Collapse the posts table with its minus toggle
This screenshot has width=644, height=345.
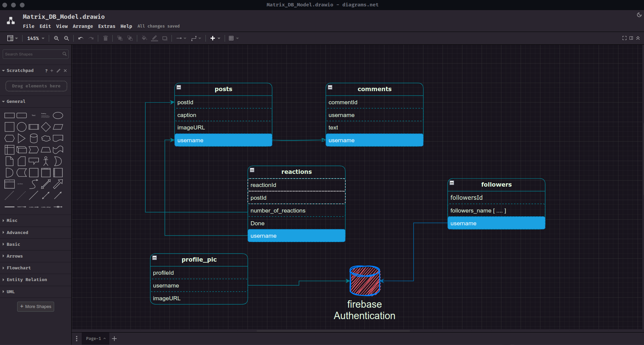(179, 87)
